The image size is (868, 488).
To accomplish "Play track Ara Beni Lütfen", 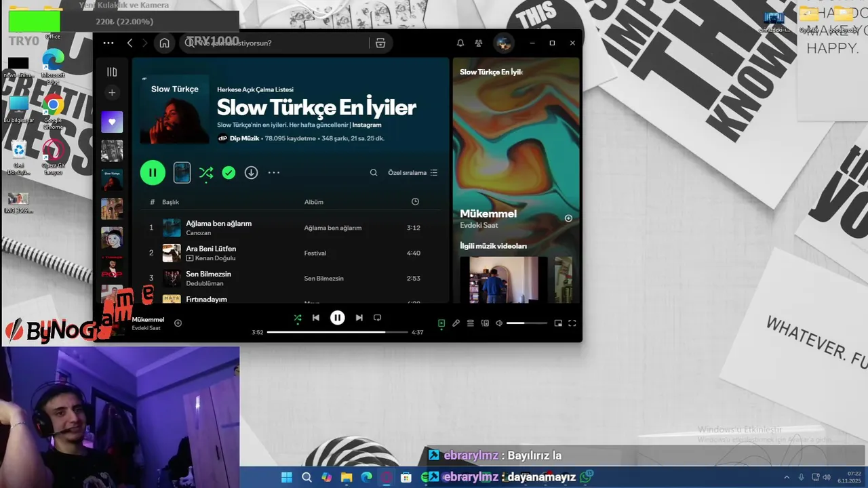I will [211, 249].
